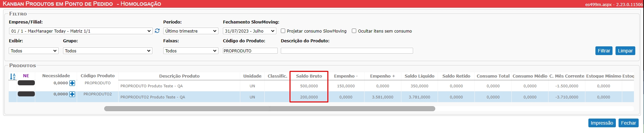Open the Período dropdown
Image resolution: width=644 pixels, height=133 pixels.
191,31
